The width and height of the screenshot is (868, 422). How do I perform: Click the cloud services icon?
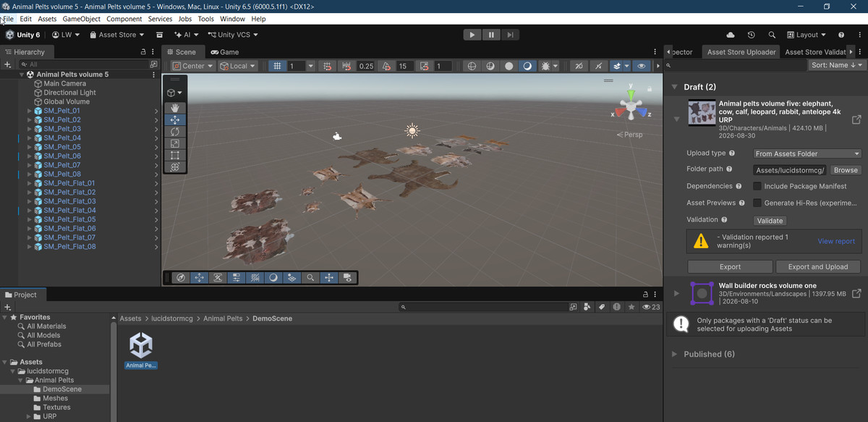731,35
